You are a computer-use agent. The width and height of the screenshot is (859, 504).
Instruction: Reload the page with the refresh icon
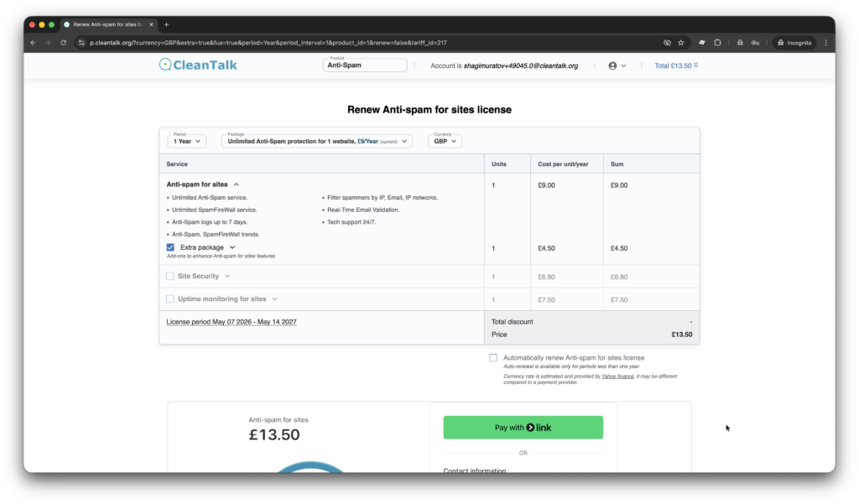click(x=64, y=43)
